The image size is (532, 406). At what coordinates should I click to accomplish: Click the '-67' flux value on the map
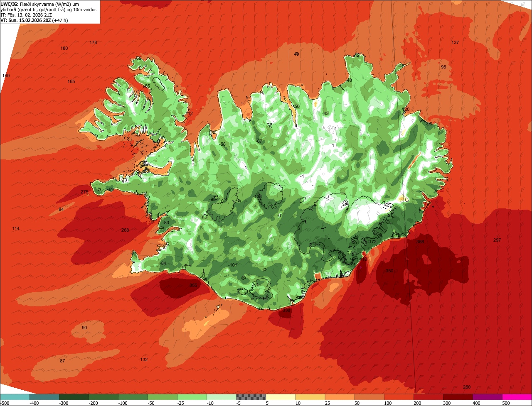(x=259, y=141)
